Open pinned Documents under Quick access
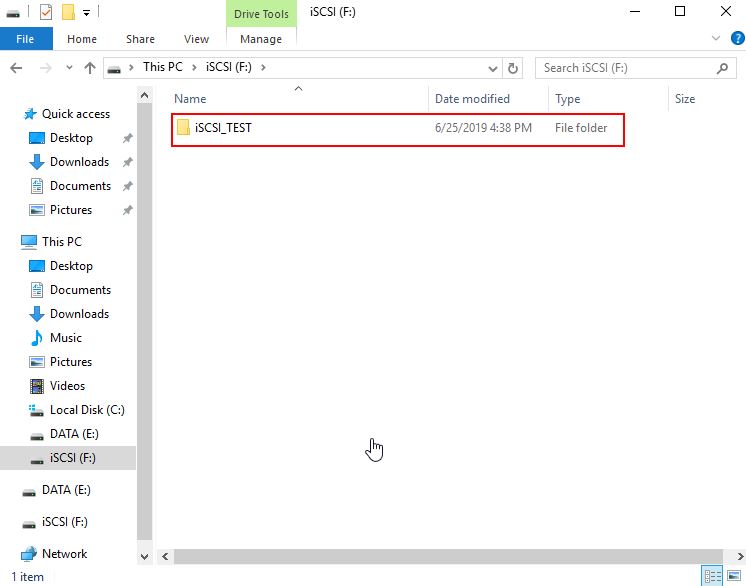The image size is (746, 586). [80, 186]
